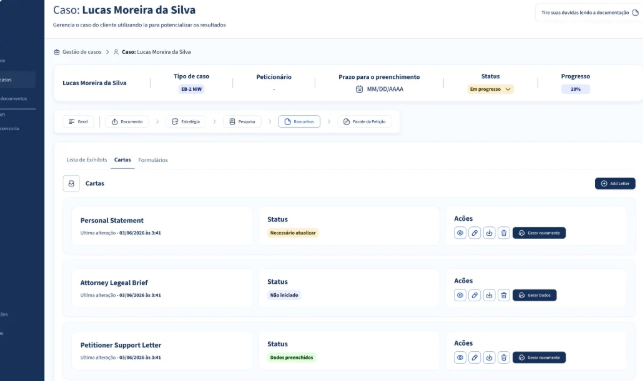The image size is (643, 381).
Task: Delete the Personal Statement letter
Action: 504,233
